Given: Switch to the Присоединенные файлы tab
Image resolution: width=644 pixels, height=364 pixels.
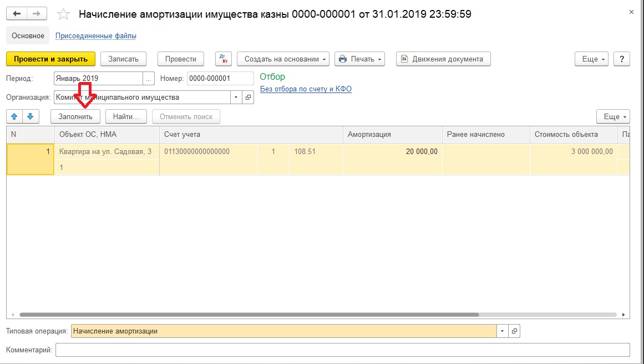Looking at the screenshot, I should [96, 35].
